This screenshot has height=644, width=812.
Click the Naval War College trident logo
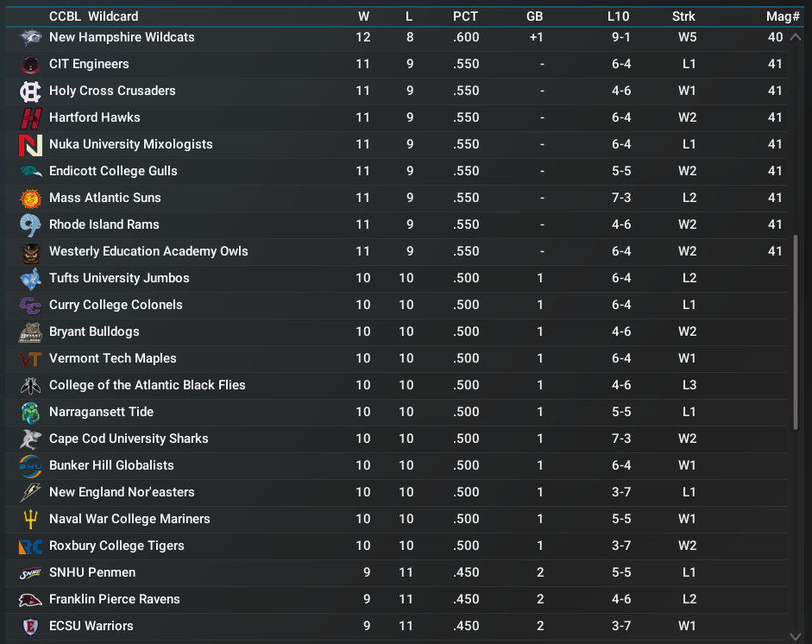click(30, 520)
